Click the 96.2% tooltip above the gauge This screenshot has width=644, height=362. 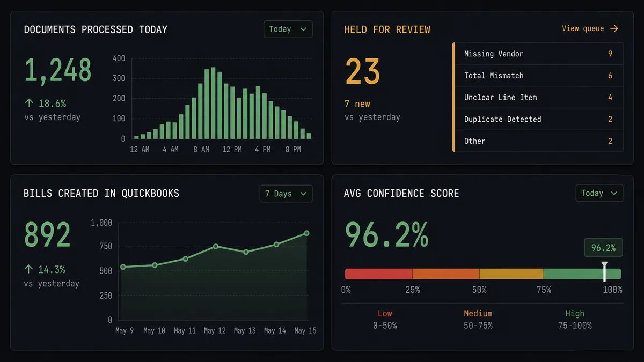click(x=603, y=248)
